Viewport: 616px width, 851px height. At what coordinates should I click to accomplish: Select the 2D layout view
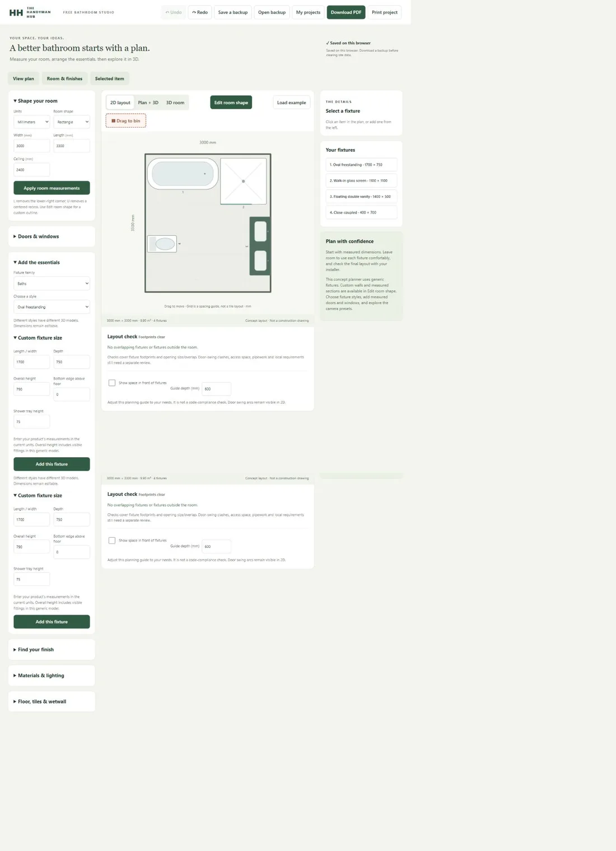120,103
